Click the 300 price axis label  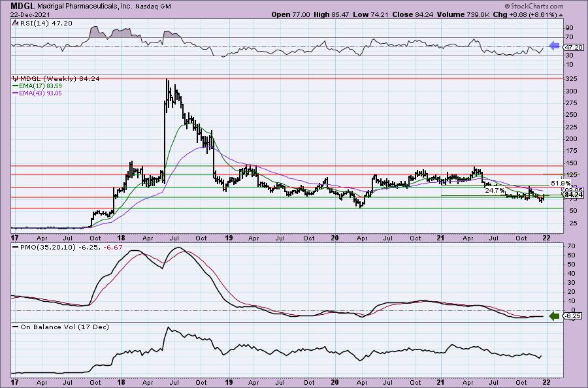point(572,91)
